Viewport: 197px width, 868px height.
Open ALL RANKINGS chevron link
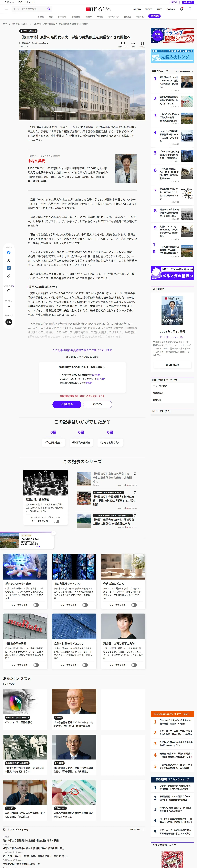click(x=184, y=71)
